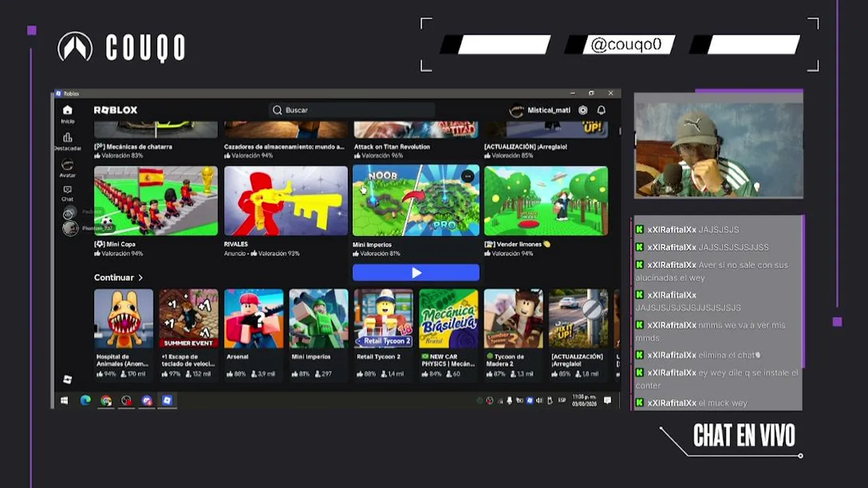Image resolution: width=868 pixels, height=488 pixels.
Task: Click chat message 'el muck wey'
Action: pos(723,403)
